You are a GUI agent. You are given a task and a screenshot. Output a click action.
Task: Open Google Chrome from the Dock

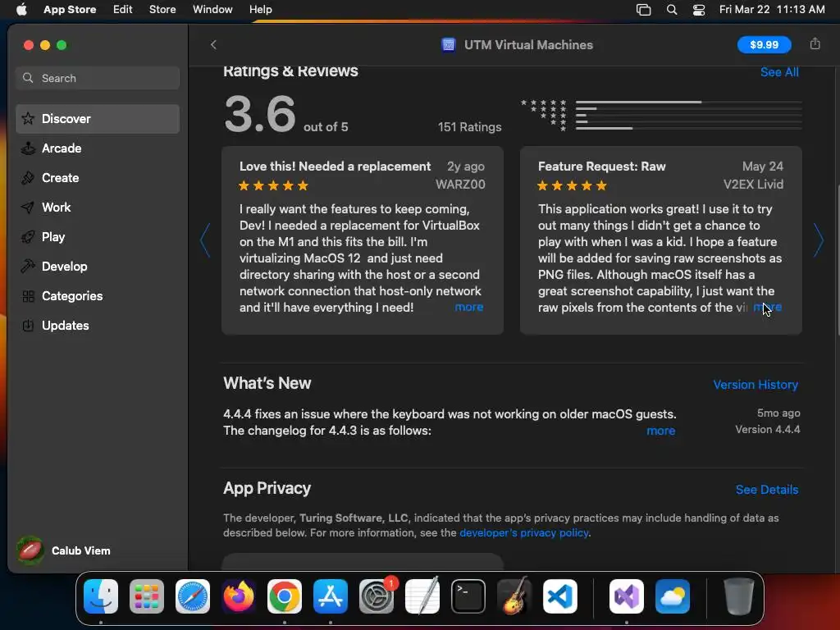coord(285,596)
